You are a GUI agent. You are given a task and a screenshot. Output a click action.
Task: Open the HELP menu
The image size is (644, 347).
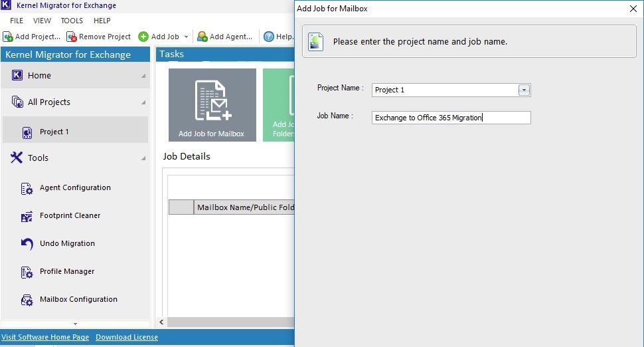(x=102, y=21)
